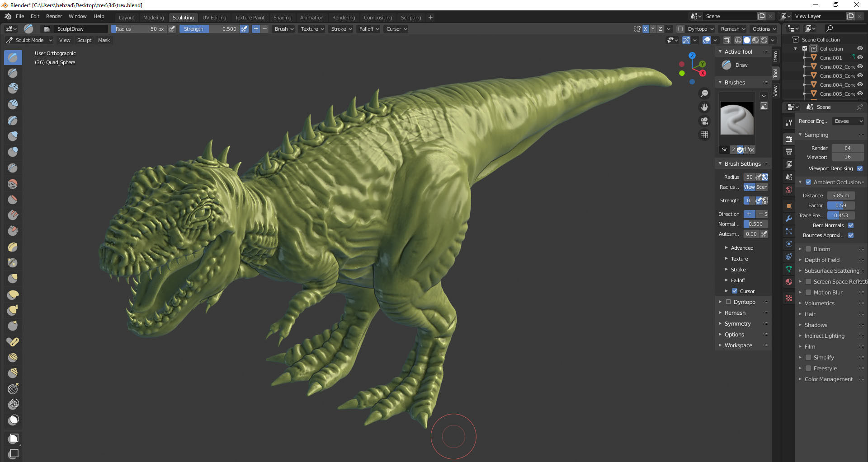
Task: Uncheck Viewport Denoising checkbox
Action: tap(860, 168)
